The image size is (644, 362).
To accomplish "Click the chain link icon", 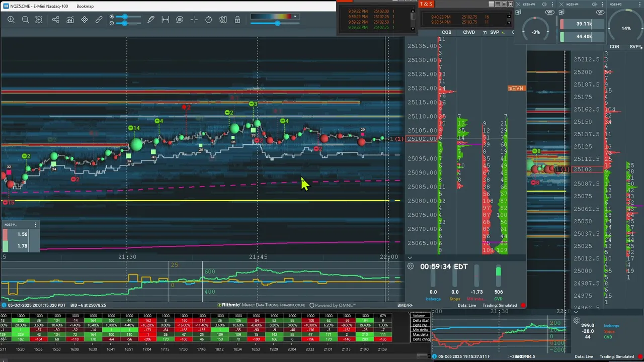I will click(99, 20).
